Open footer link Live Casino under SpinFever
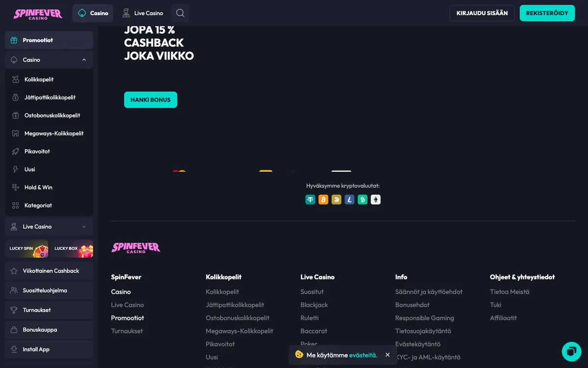The height and width of the screenshot is (368, 588). tap(127, 305)
